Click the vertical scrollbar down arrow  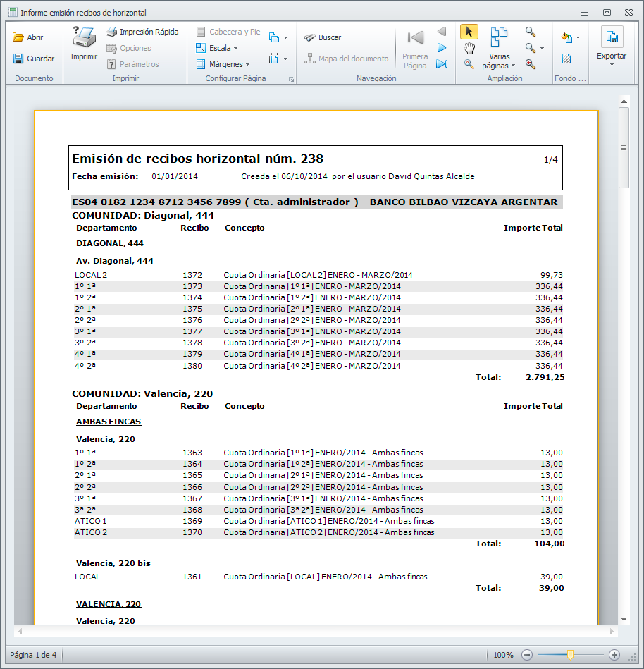click(x=624, y=619)
